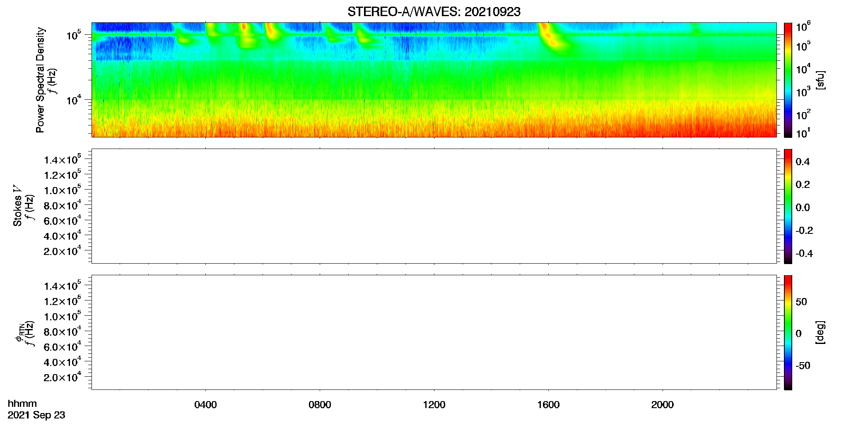Viewport: 868px width, 447px height.
Task: Click the Stokes V axis label
Action: [x=17, y=206]
